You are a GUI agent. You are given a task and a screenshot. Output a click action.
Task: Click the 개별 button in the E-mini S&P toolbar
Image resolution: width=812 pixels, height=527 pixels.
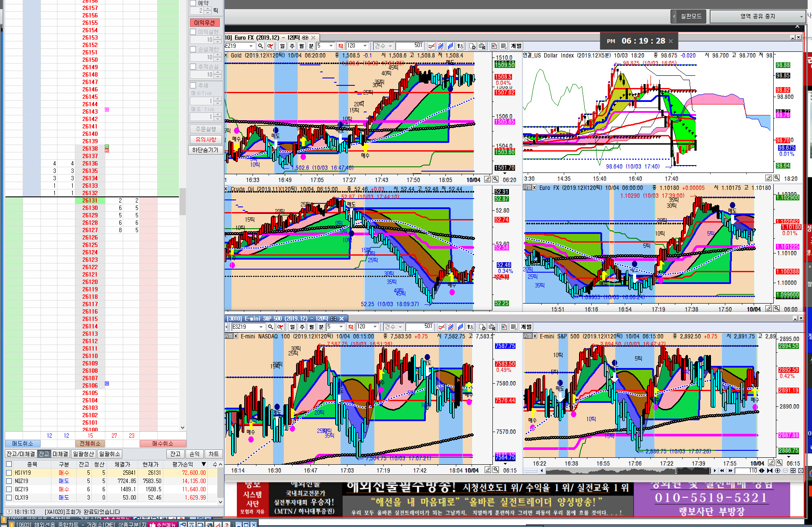coord(526,327)
